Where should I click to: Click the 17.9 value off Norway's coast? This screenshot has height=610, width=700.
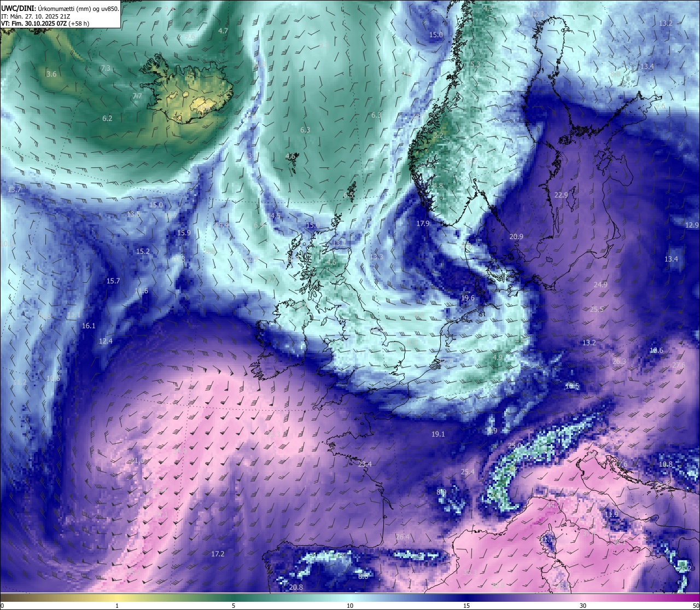pos(423,224)
